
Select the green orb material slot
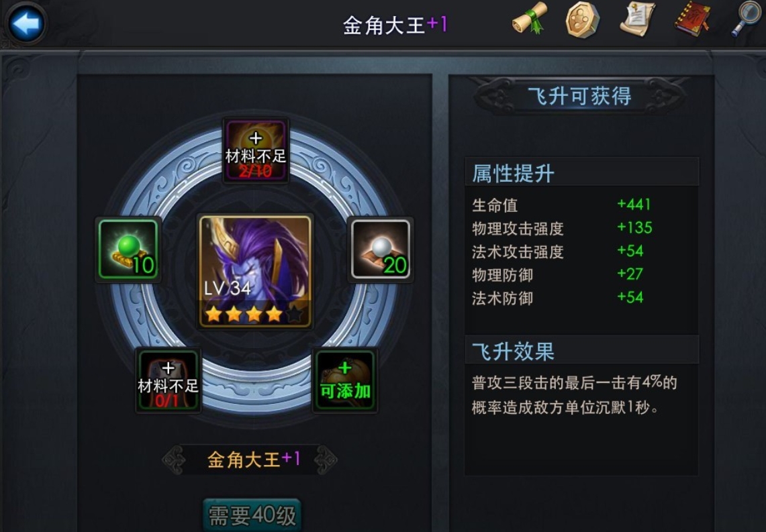click(x=128, y=250)
